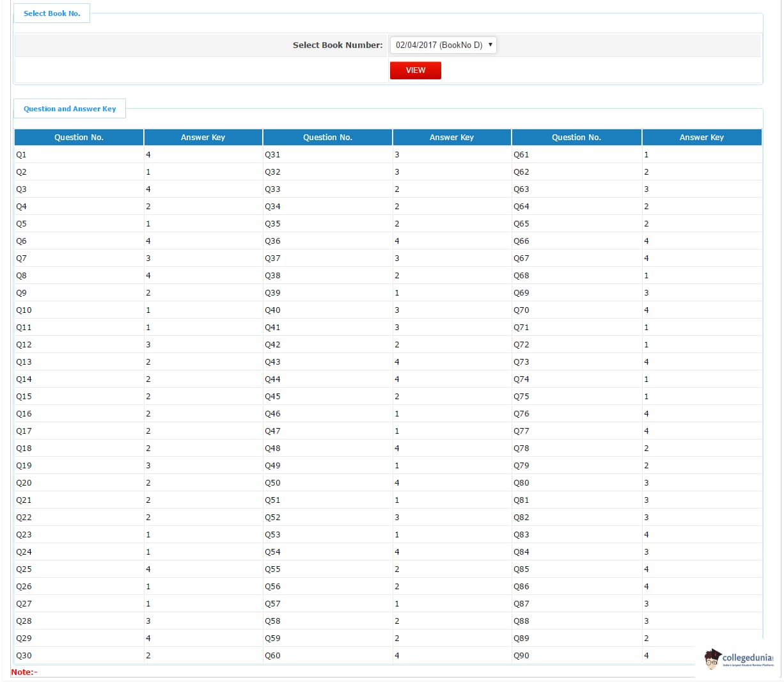Select the Q1 question cell
This screenshot has width=784, height=682.
pos(22,155)
